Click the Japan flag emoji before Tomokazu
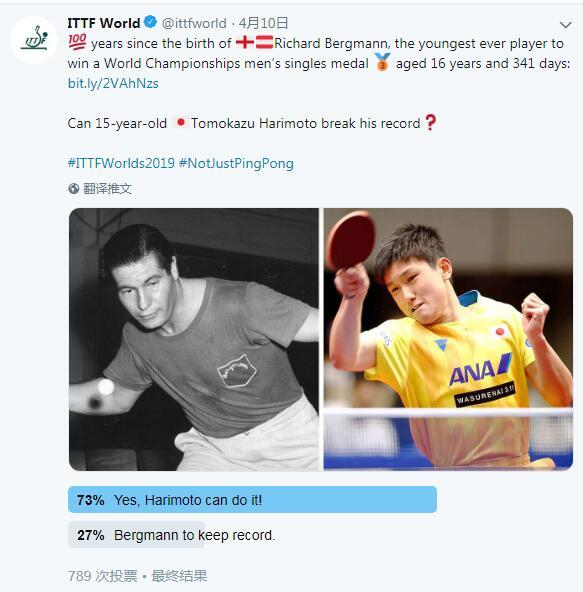 pos(180,122)
